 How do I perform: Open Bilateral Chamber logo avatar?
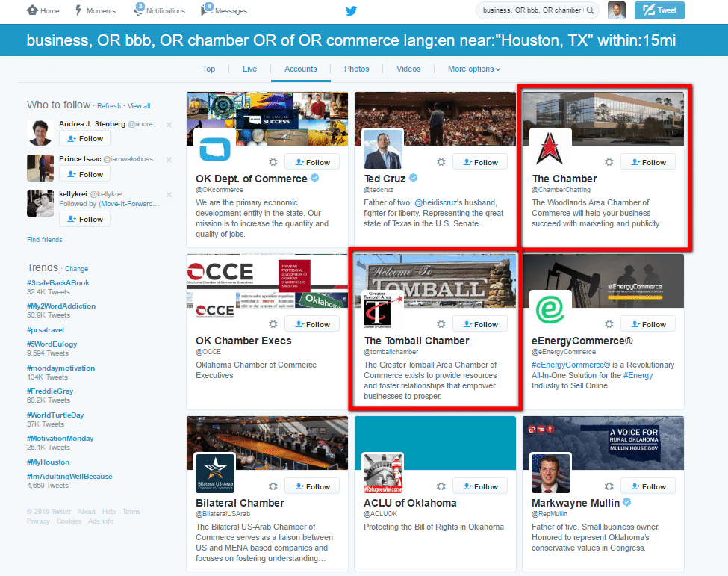(x=214, y=472)
